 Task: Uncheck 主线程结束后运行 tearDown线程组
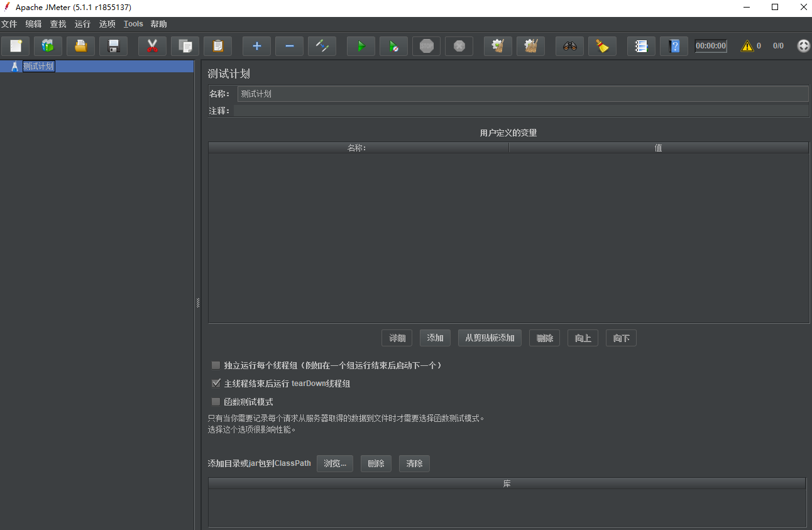pos(216,384)
